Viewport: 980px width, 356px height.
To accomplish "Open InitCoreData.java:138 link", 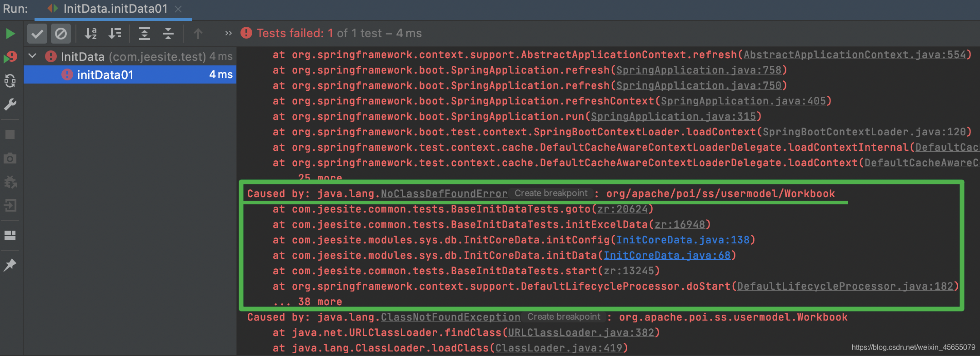I will click(x=683, y=240).
